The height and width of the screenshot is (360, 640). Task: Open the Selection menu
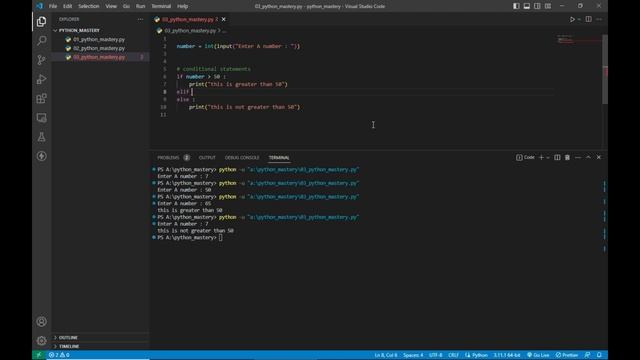[x=89, y=6]
